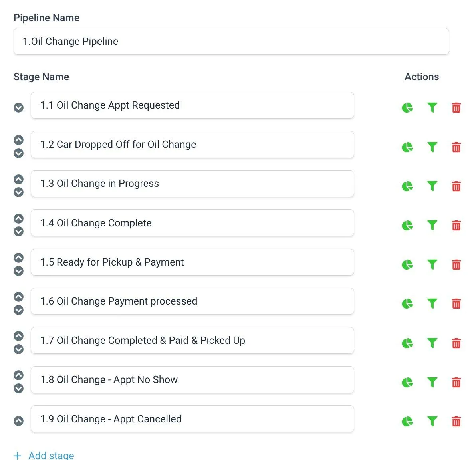Click the Add stage link
476x460 pixels.
[x=44, y=455]
